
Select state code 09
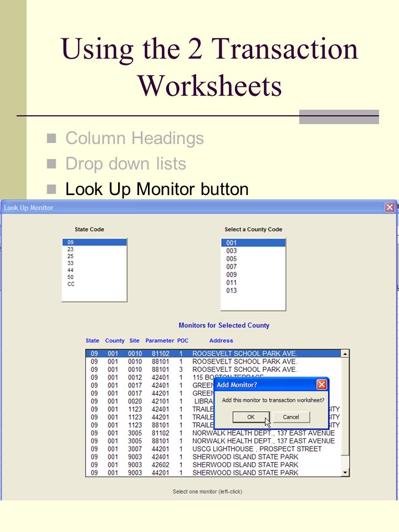coord(94,242)
